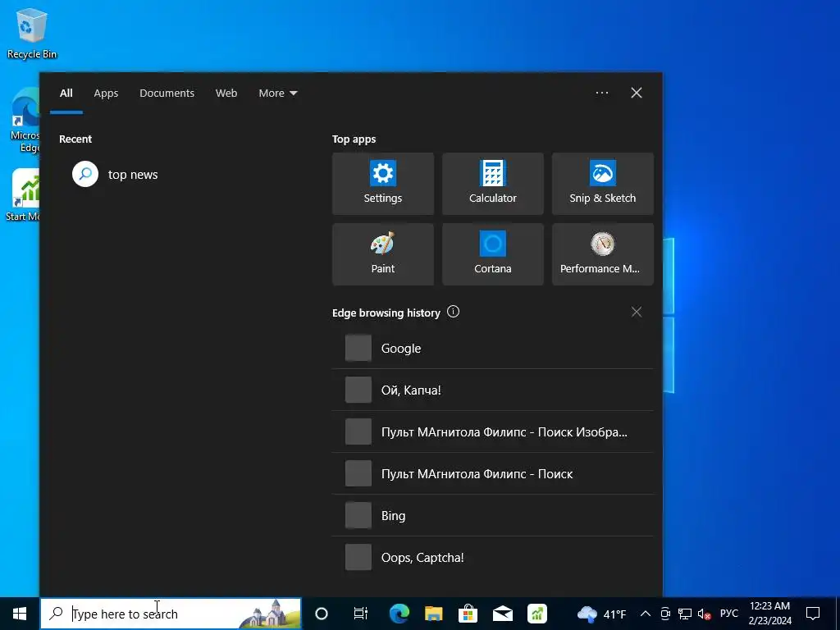
Task: Launch Paint from Top apps
Action: [382, 254]
